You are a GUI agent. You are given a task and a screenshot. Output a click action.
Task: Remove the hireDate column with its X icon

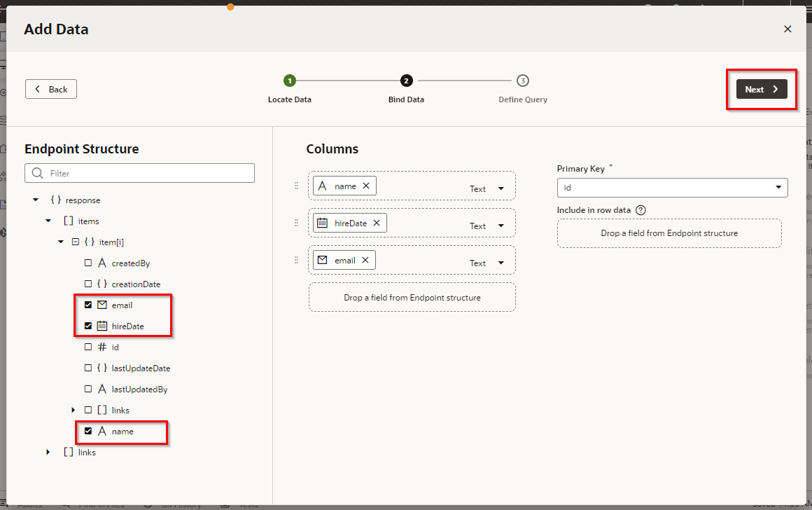click(376, 223)
